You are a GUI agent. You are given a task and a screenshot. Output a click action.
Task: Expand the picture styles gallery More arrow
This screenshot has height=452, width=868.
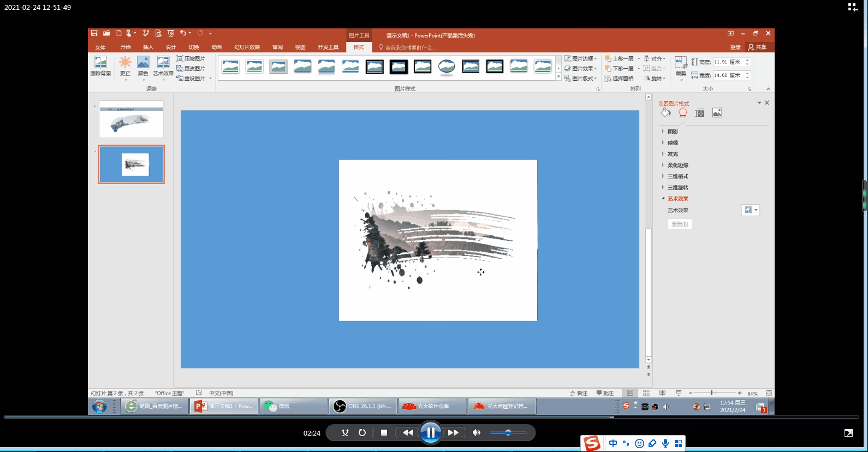click(x=558, y=78)
